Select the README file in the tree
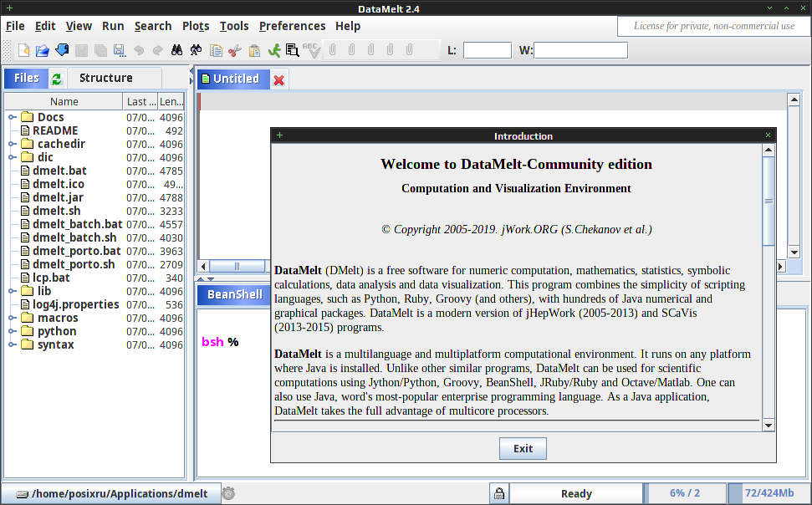Viewport: 812px width, 505px height. pos(55,131)
